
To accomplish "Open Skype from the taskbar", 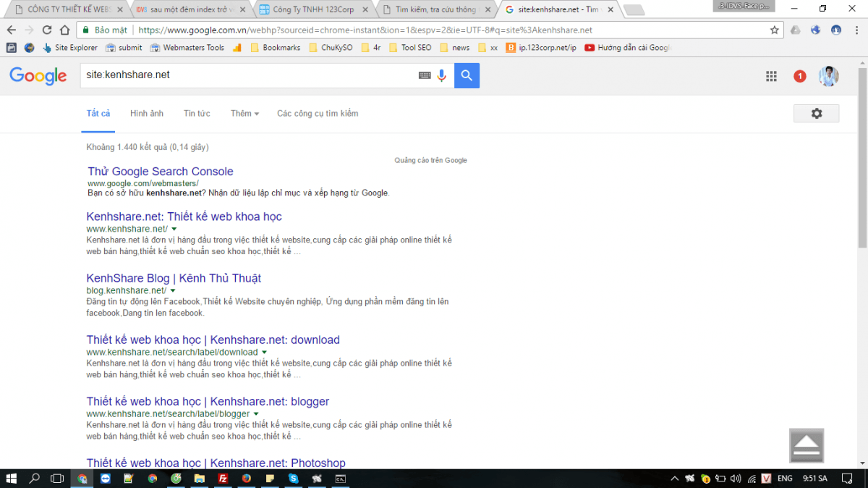I will click(x=293, y=479).
